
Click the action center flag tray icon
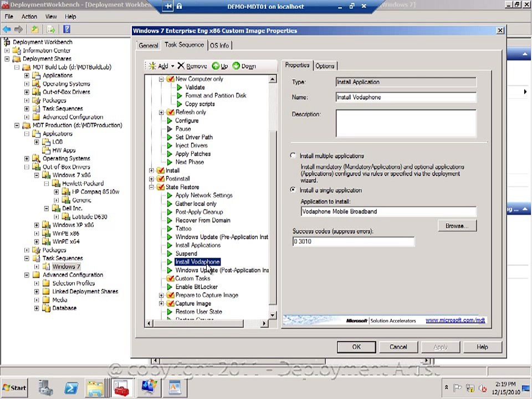click(x=457, y=387)
